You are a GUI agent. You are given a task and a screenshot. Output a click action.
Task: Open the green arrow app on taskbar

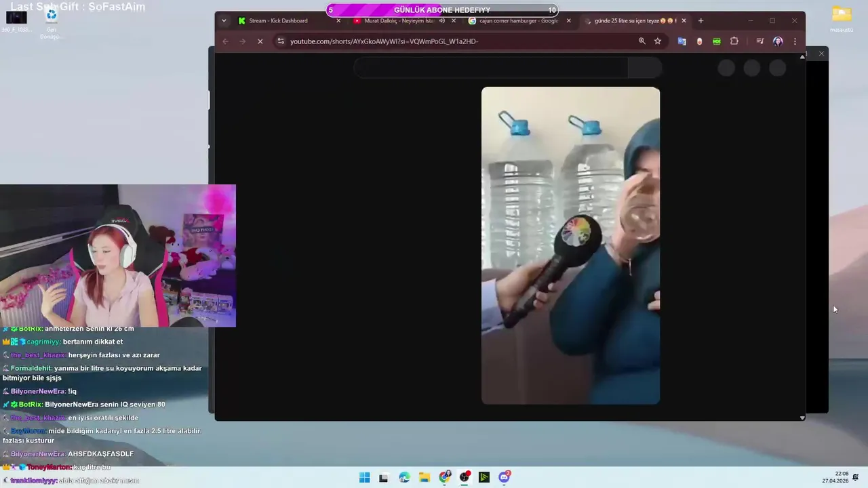point(484,477)
